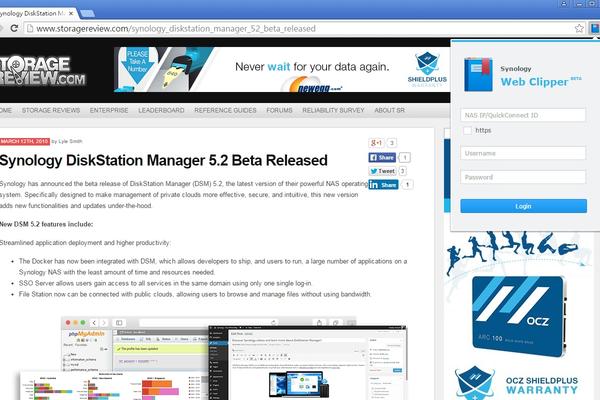This screenshot has width=600, height=400.
Task: Click the Newegg banner advertisement
Action: tap(282, 69)
